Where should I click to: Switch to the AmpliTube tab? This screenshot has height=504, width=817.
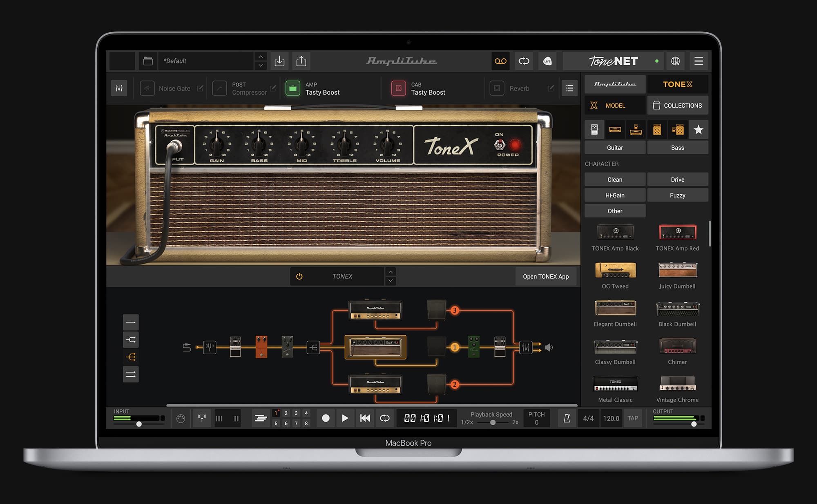614,84
